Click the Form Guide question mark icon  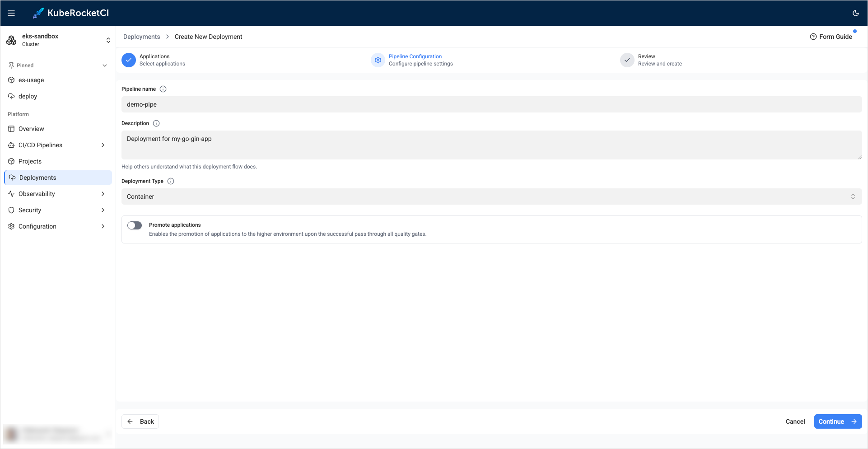pyautogui.click(x=813, y=36)
